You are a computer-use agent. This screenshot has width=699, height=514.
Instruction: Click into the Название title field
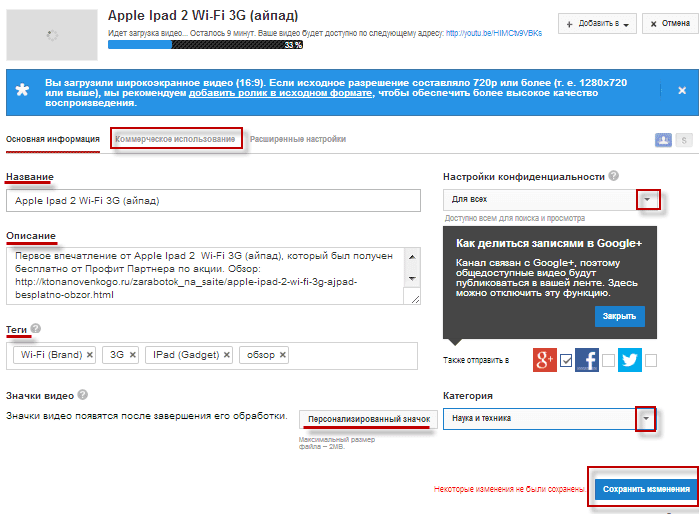click(x=213, y=201)
